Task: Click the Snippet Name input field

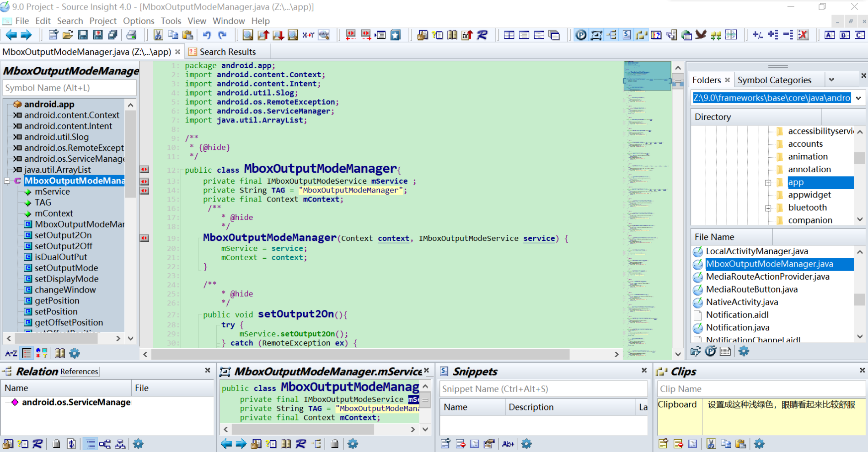Action: (543, 389)
